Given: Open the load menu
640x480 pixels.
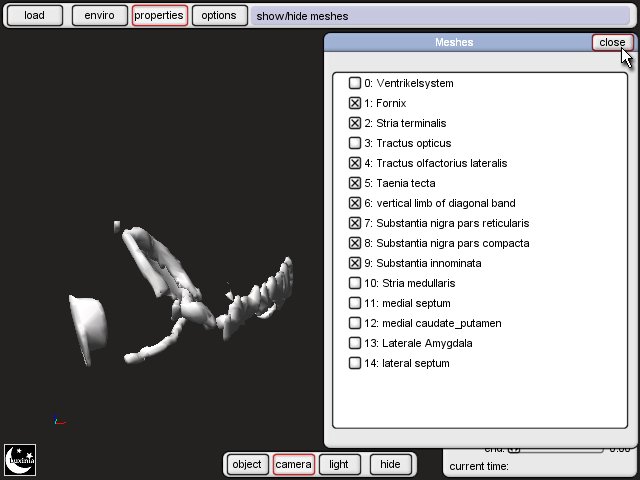Looking at the screenshot, I should [34, 16].
